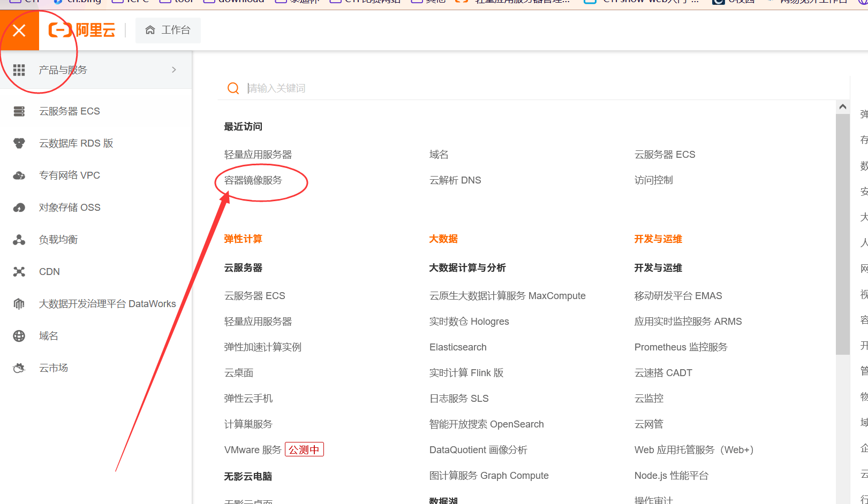Open 专有网络 VPC in sidebar

coord(70,175)
